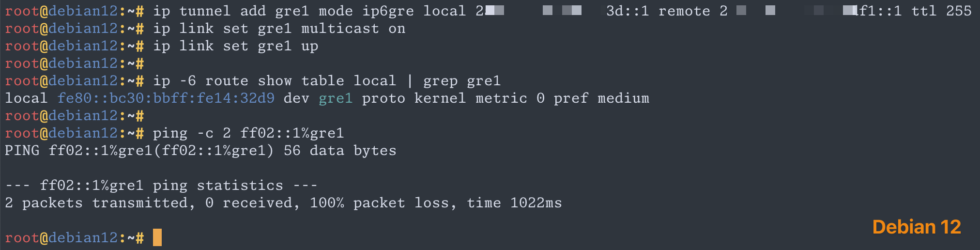Click the 'multicast on' command text

[x=353, y=29]
